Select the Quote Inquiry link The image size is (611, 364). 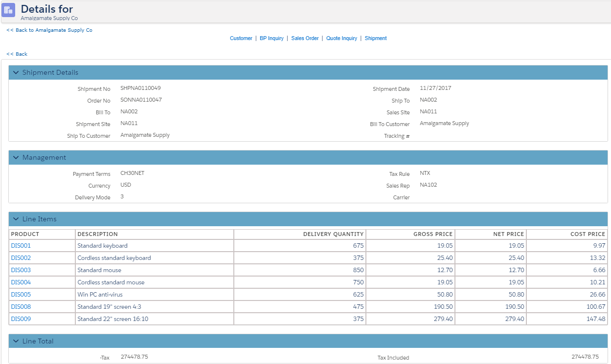(x=341, y=38)
